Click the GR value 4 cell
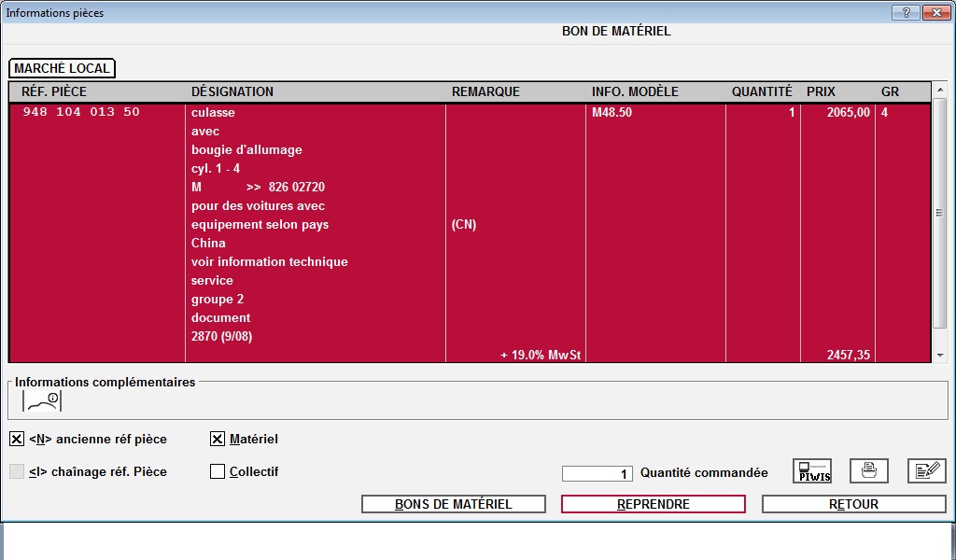The image size is (956, 560). point(885,112)
